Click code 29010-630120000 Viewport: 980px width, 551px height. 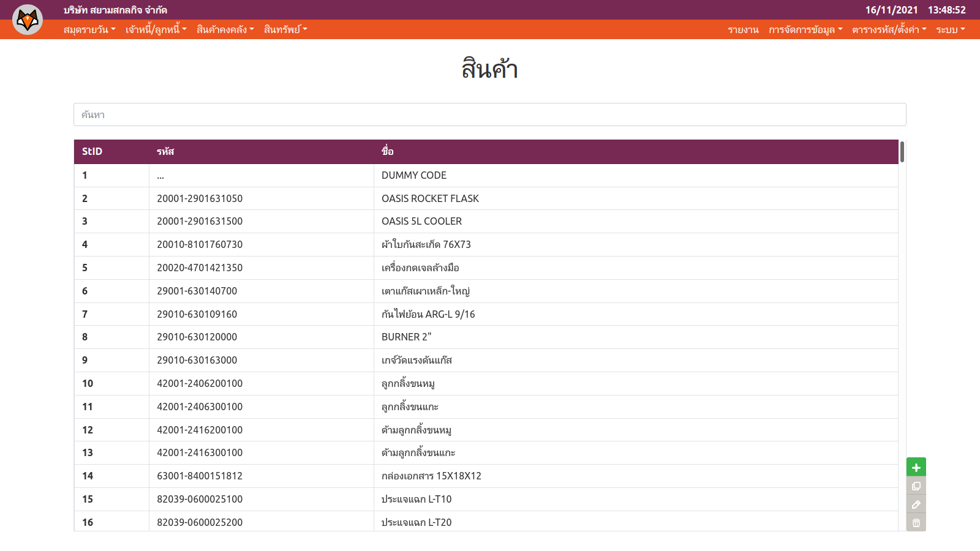[x=197, y=337]
